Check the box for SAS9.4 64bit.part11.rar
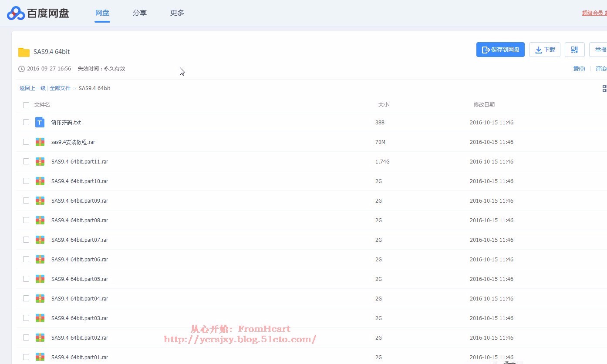 point(26,161)
